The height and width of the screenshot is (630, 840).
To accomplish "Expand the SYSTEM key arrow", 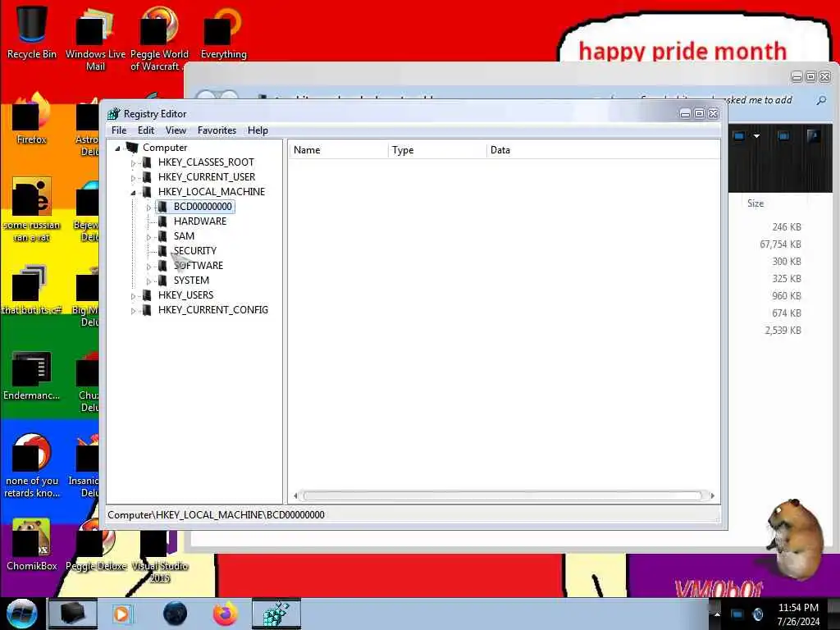I will [x=148, y=281].
